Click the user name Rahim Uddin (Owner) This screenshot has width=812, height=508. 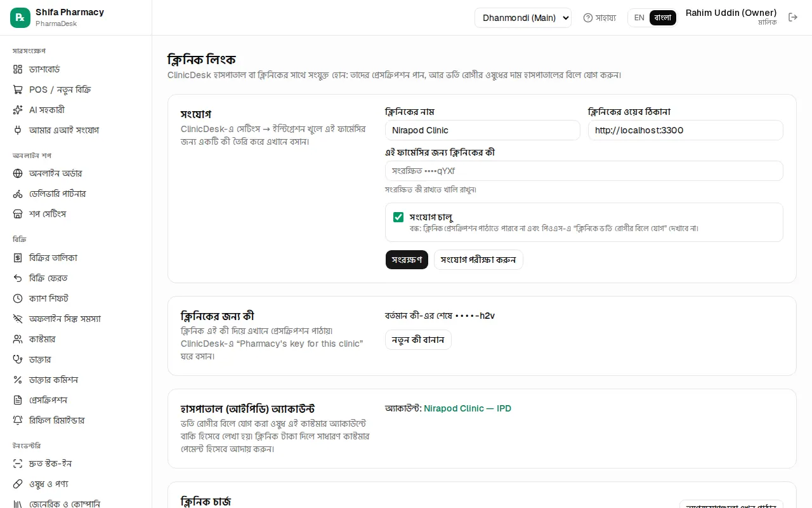coord(731,13)
